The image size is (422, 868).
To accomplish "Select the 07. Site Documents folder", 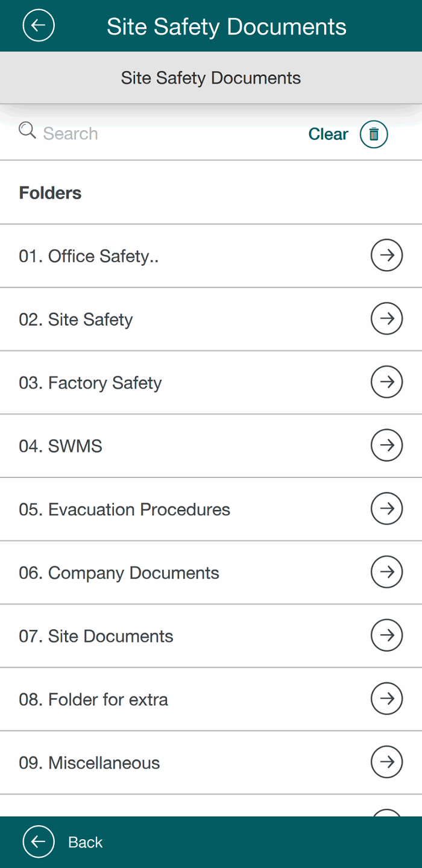I will click(96, 636).
